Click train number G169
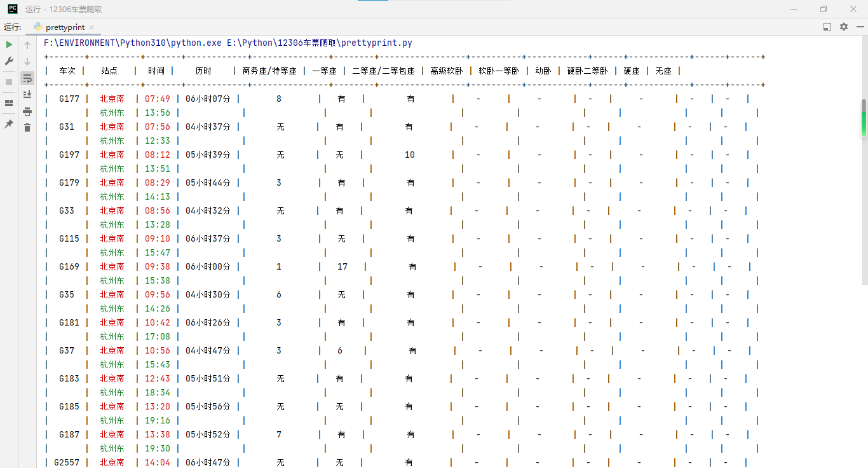Screen dimensions: 868x468 tap(69, 266)
